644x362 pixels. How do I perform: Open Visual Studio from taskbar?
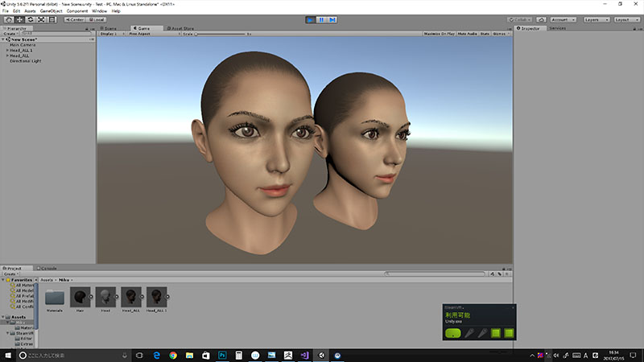pyautogui.click(x=304, y=356)
